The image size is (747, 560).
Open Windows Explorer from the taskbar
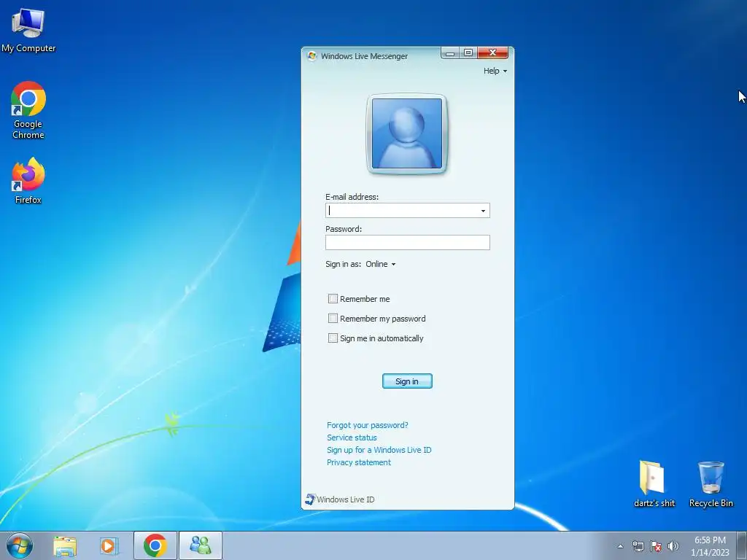click(65, 545)
